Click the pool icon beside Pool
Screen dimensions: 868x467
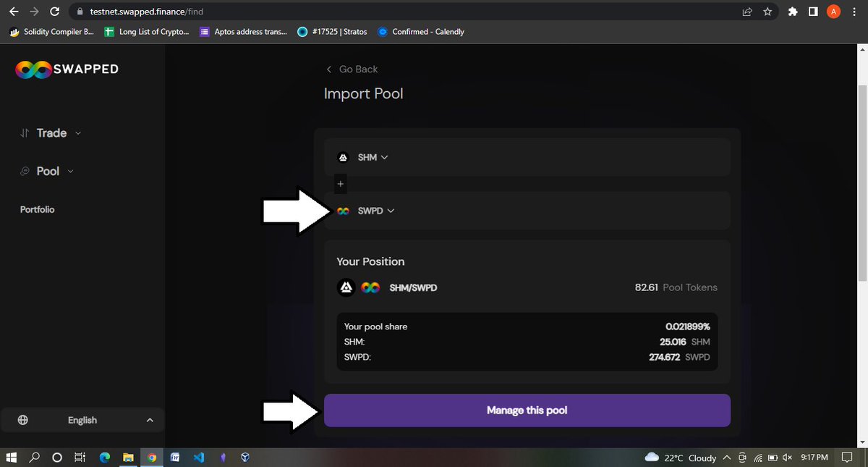tap(25, 172)
